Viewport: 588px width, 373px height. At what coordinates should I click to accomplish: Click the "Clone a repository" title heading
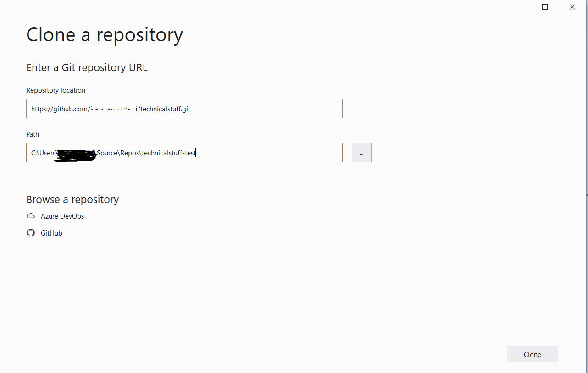click(x=105, y=35)
